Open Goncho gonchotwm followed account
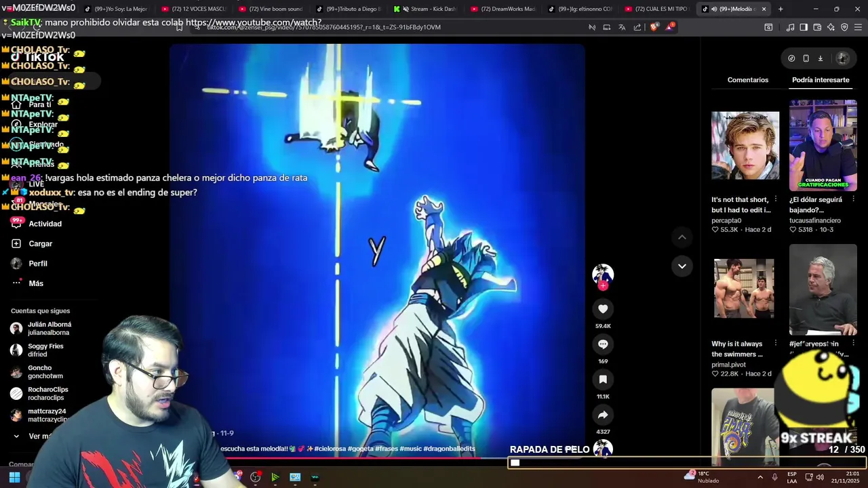Screen dimensions: 868x488 pyautogui.click(x=45, y=372)
